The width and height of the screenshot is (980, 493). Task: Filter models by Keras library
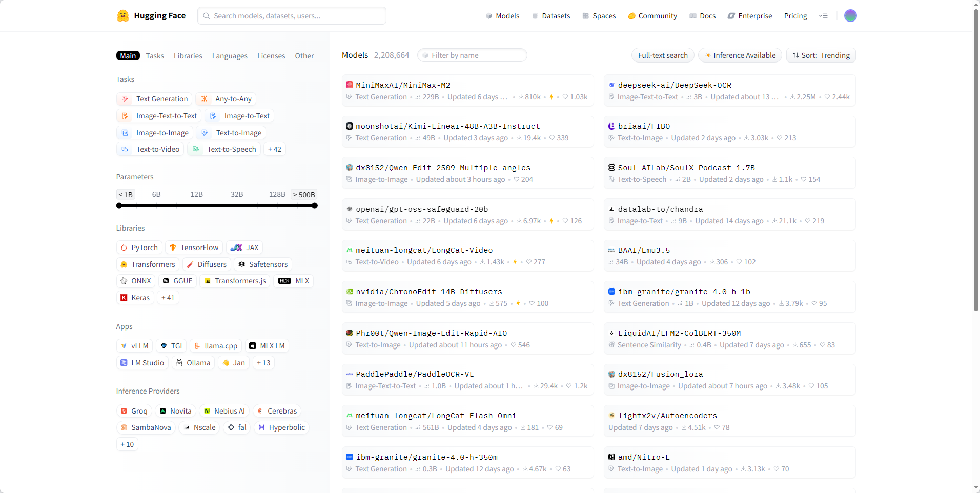tap(135, 298)
